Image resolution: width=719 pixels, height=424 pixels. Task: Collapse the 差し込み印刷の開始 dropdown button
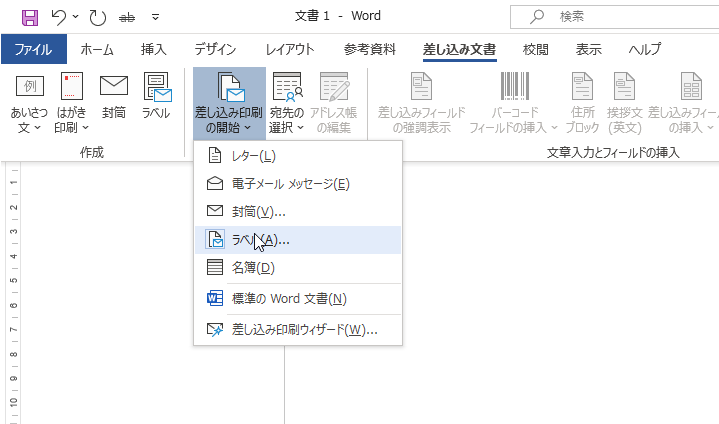pyautogui.click(x=229, y=104)
